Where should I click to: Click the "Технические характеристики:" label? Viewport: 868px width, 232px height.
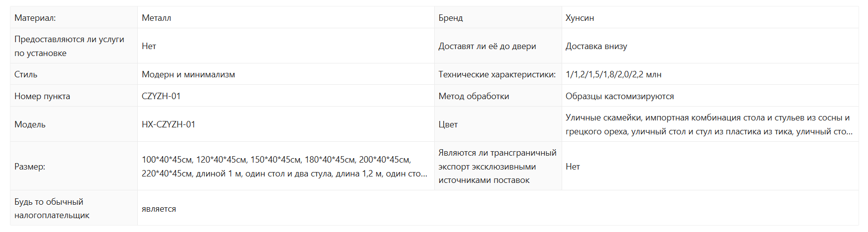click(x=497, y=74)
